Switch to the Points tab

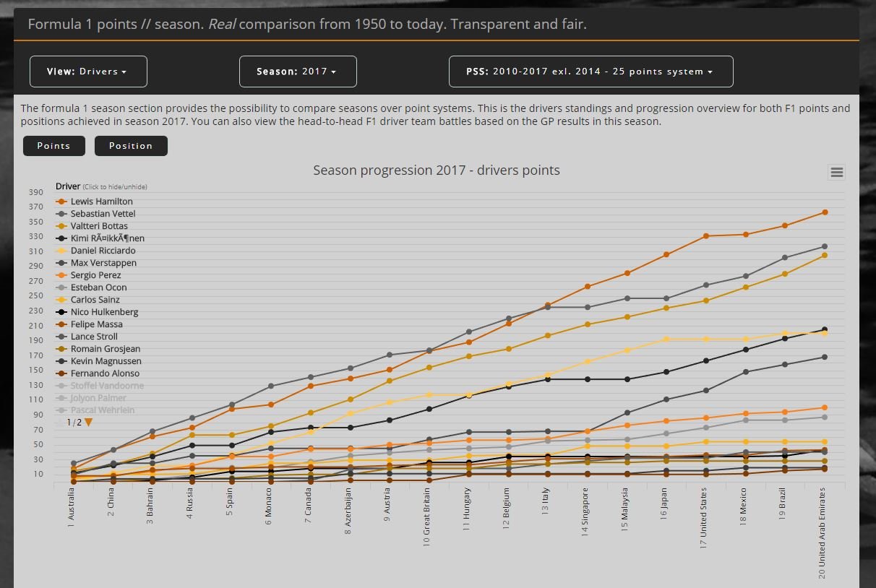[54, 146]
